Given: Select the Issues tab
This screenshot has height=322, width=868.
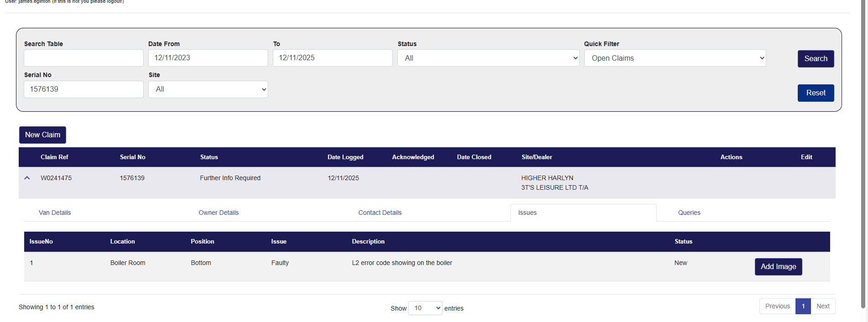Looking at the screenshot, I should coord(527,213).
